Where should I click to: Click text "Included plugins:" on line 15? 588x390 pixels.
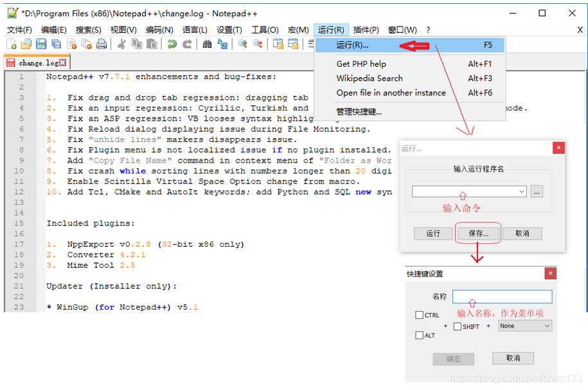coord(91,223)
